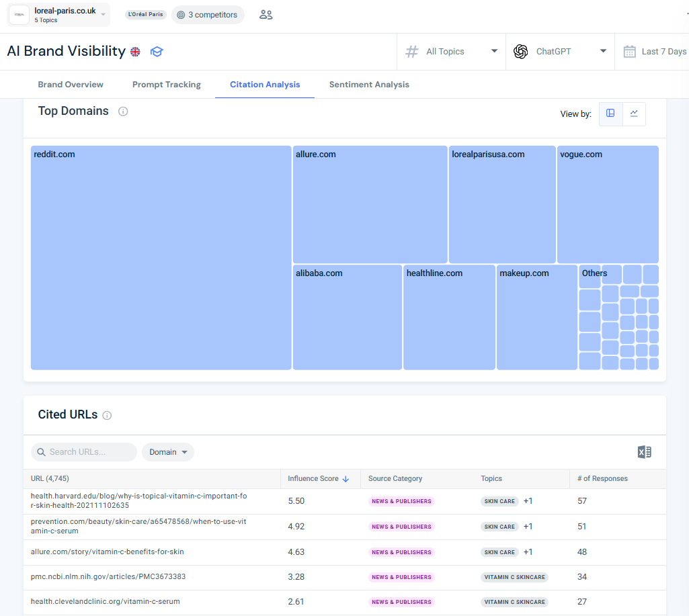
Task: Select the lorealparisusa.com treemap block
Action: click(x=502, y=204)
